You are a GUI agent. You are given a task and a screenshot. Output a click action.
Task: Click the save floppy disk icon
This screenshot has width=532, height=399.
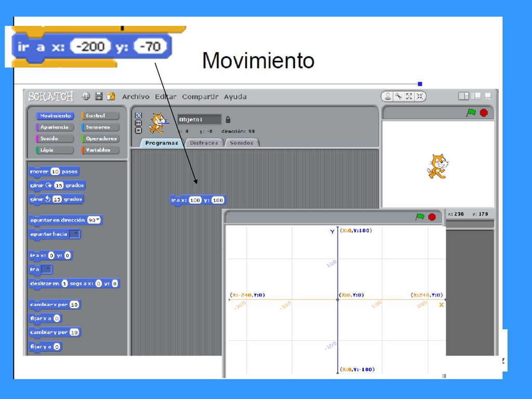(x=99, y=96)
